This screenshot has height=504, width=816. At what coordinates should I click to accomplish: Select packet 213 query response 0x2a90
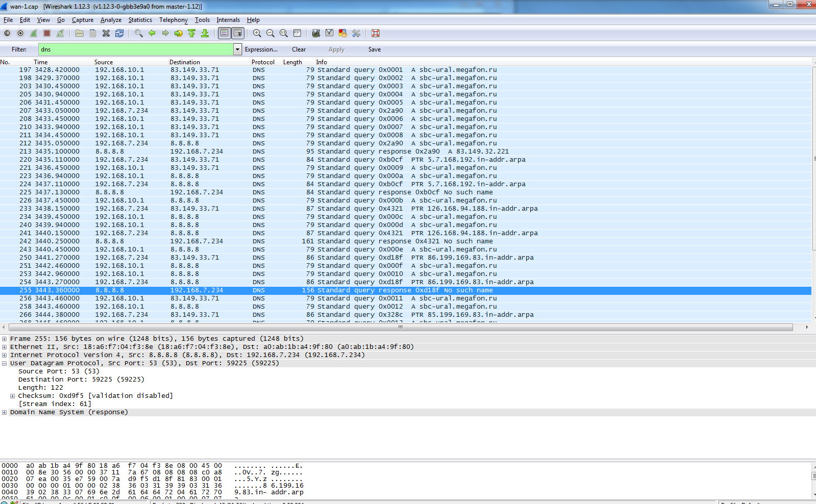click(406, 152)
